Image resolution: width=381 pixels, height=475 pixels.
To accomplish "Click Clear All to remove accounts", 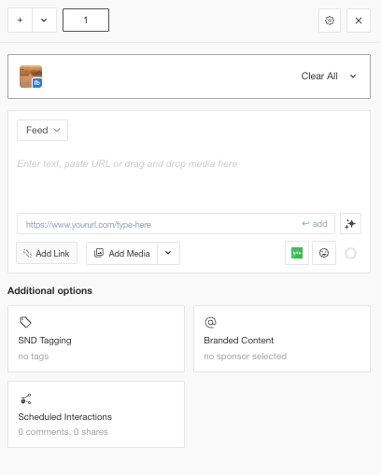I will tap(319, 76).
